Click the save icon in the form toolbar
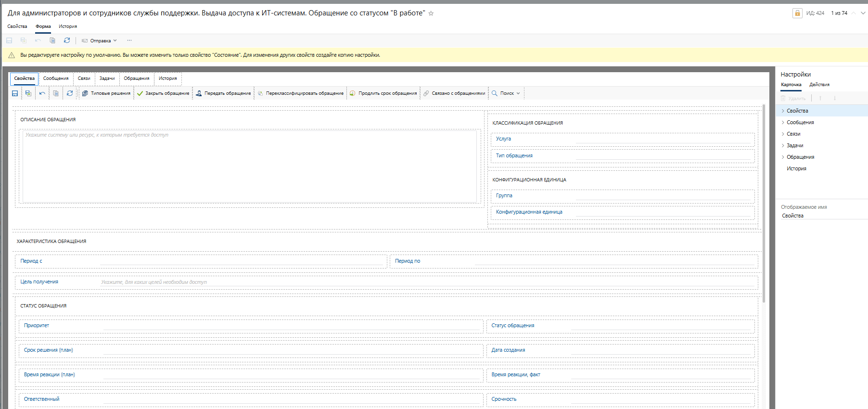The image size is (868, 409). pyautogui.click(x=15, y=93)
